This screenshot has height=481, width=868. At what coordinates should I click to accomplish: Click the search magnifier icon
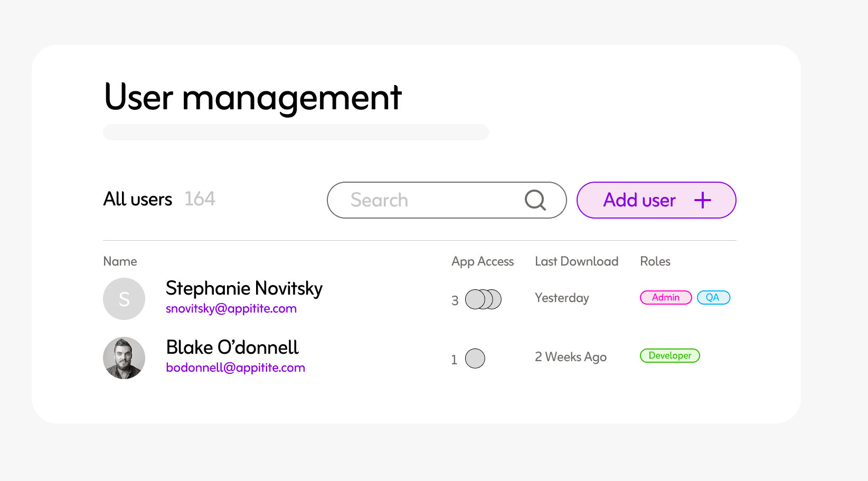pyautogui.click(x=535, y=200)
